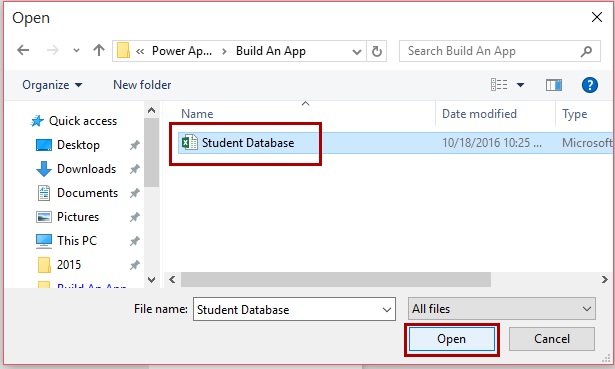The height and width of the screenshot is (369, 615).
Task: Create a New folder
Action: (x=142, y=85)
